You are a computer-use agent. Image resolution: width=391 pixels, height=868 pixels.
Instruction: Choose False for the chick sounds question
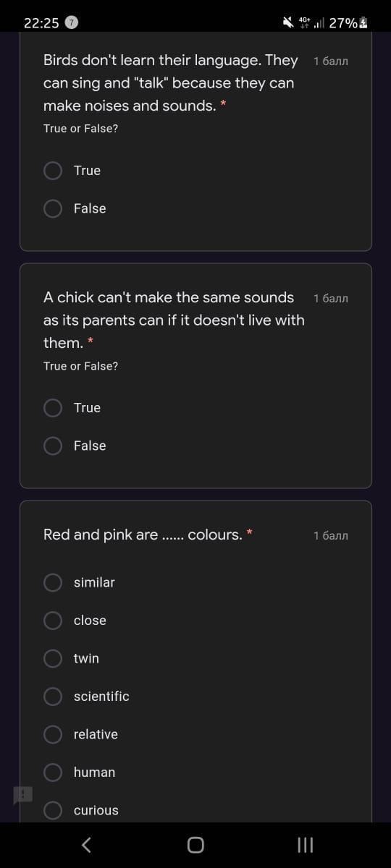pos(75,446)
